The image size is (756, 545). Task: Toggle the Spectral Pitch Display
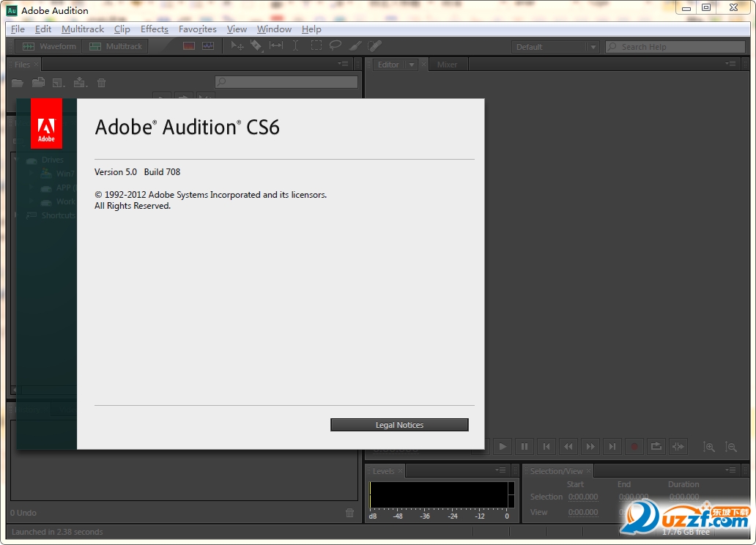[208, 46]
